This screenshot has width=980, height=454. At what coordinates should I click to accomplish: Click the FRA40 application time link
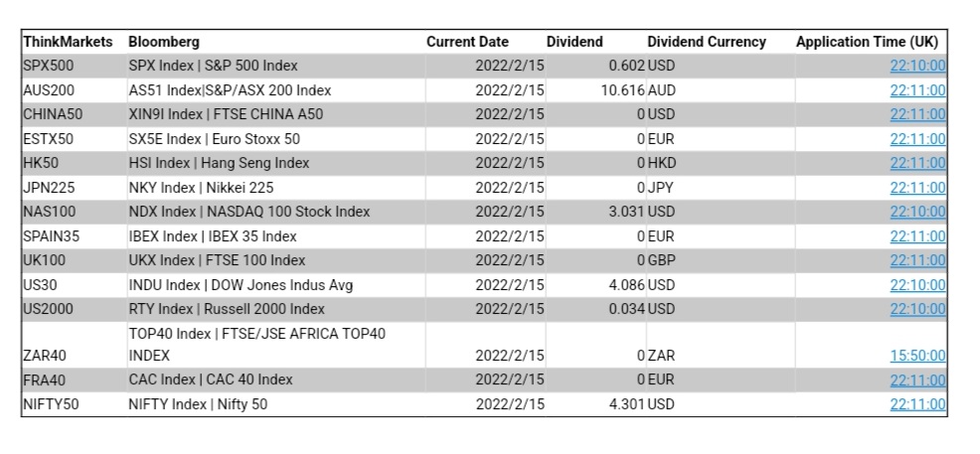click(x=917, y=379)
